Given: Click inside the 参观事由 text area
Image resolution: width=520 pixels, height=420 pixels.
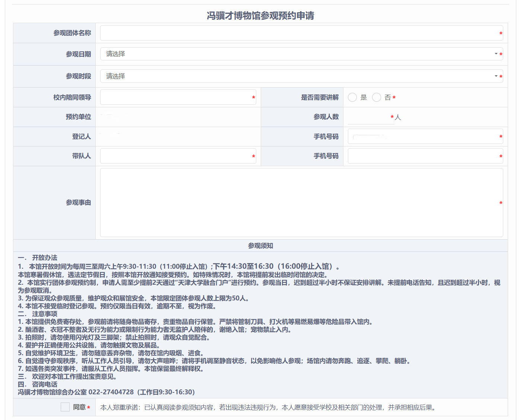Looking at the screenshot, I should (298, 201).
